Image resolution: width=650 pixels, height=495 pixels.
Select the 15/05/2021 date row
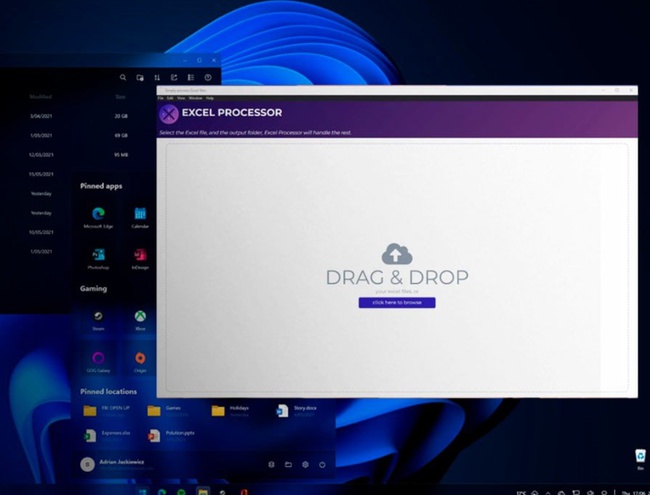[41, 174]
